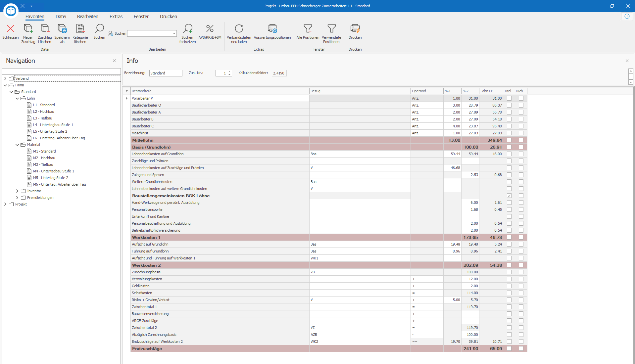Close the Info panel
This screenshot has width=635, height=364.
tap(627, 61)
